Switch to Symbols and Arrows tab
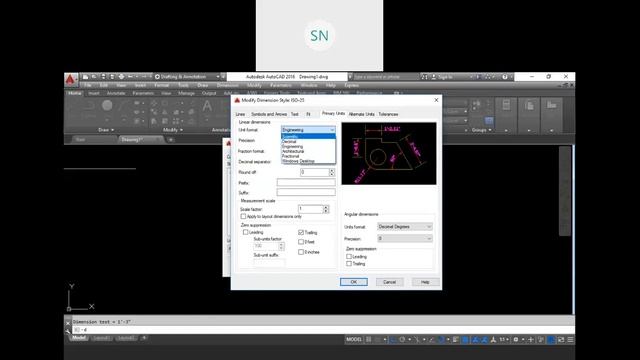 click(269, 114)
